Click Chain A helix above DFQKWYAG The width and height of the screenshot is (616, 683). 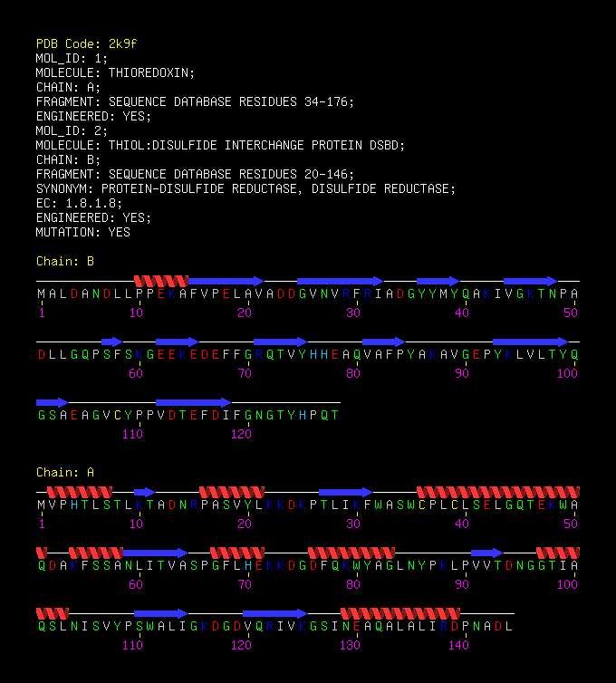[x=351, y=553]
